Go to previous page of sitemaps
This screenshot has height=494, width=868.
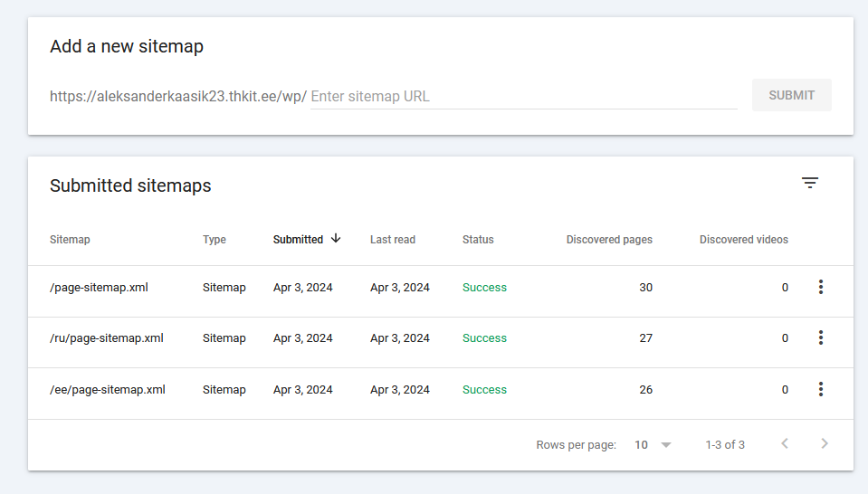[785, 443]
